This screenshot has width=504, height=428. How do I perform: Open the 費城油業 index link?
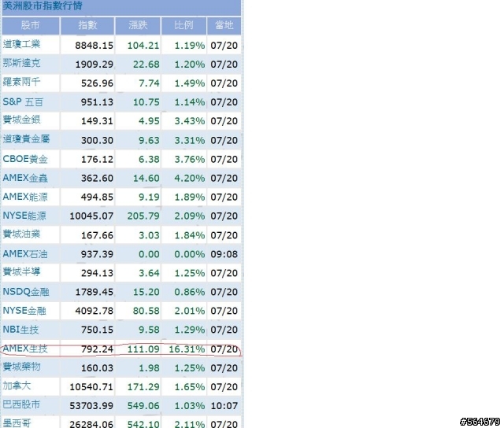(x=21, y=234)
